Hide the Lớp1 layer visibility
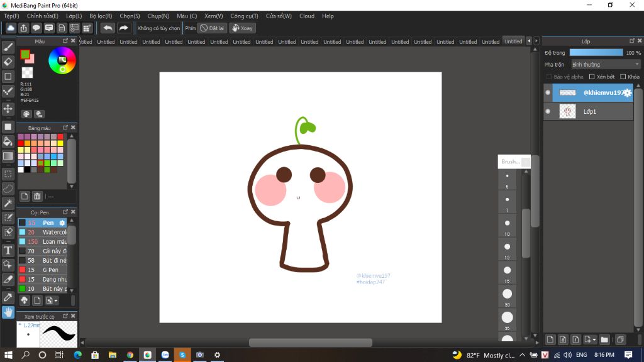 coord(548,111)
